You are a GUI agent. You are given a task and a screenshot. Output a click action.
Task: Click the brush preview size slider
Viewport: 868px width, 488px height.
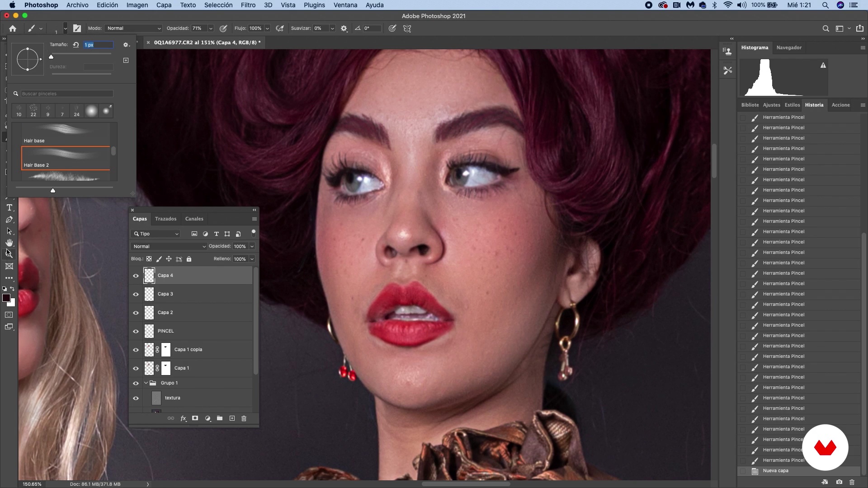[x=53, y=191]
